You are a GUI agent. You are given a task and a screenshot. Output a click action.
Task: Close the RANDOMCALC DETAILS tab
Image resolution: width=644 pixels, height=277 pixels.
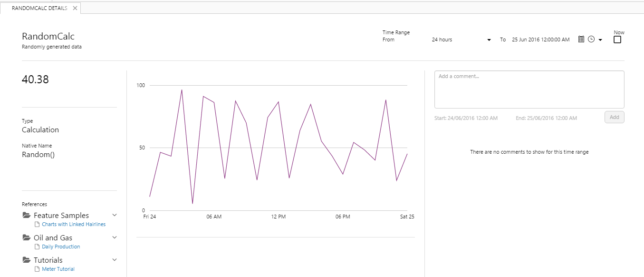pos(75,8)
